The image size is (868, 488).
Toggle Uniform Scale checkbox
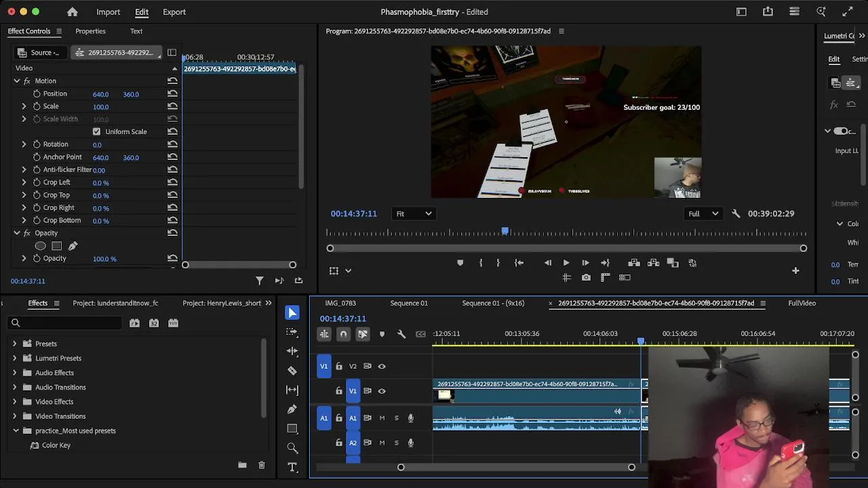pos(96,131)
